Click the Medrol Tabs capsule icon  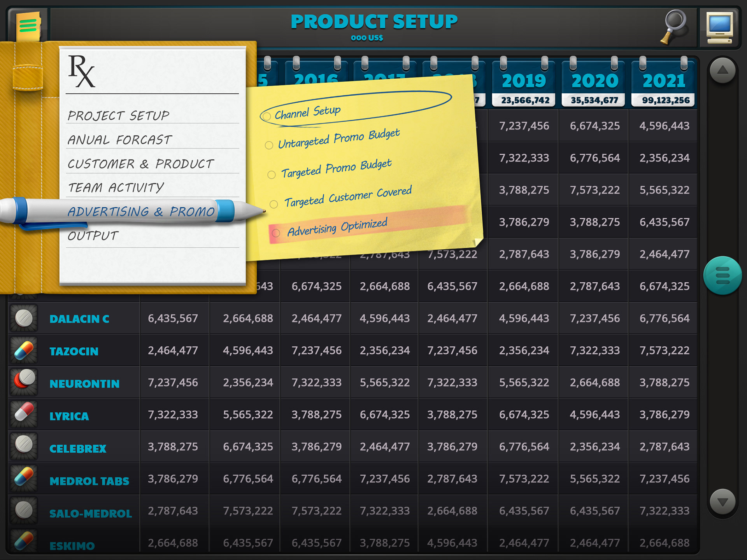[24, 479]
